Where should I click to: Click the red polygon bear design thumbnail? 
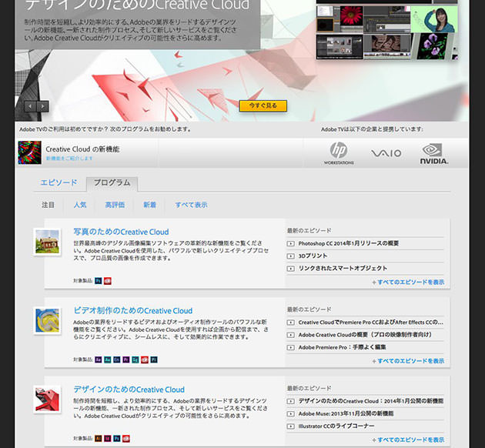(x=47, y=400)
